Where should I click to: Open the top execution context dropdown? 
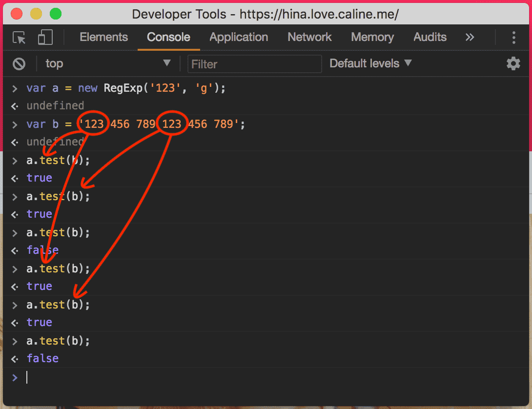pyautogui.click(x=108, y=63)
